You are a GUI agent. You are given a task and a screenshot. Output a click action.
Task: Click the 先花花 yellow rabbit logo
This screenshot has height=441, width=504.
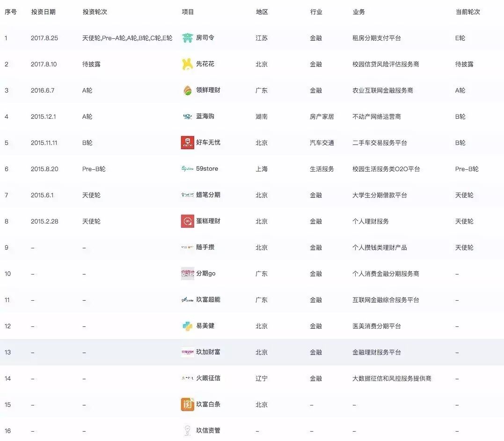187,64
